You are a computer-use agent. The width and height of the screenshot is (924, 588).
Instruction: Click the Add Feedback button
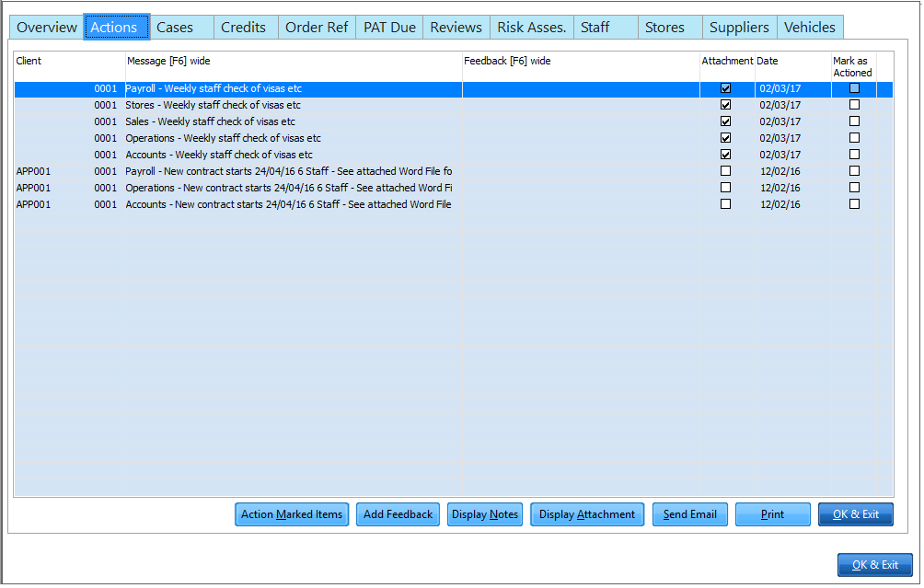click(x=398, y=515)
